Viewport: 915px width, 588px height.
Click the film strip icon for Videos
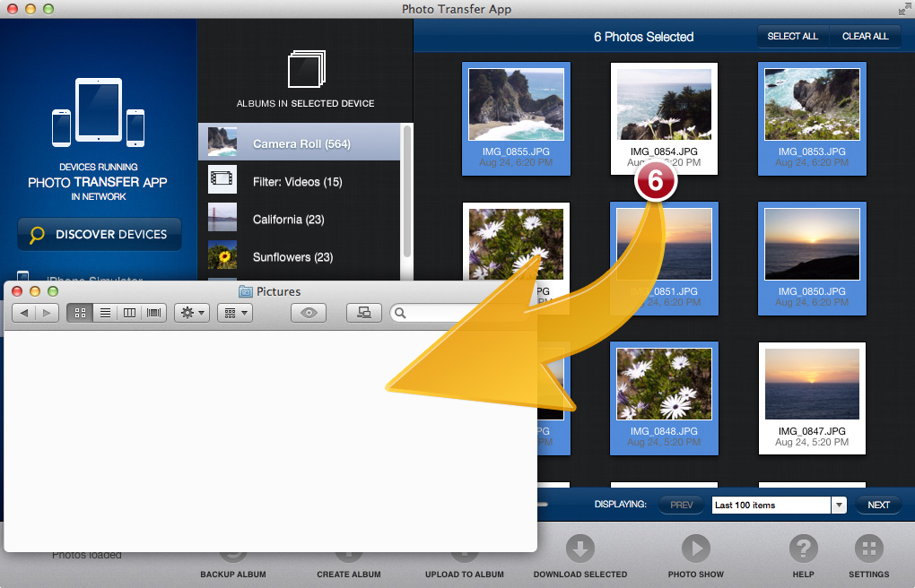pos(222,179)
